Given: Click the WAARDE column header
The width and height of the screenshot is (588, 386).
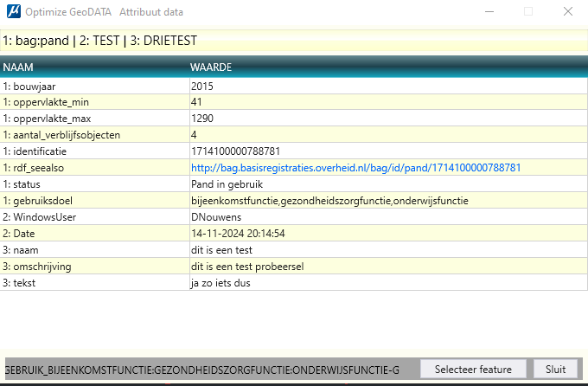Looking at the screenshot, I should click(x=388, y=68).
